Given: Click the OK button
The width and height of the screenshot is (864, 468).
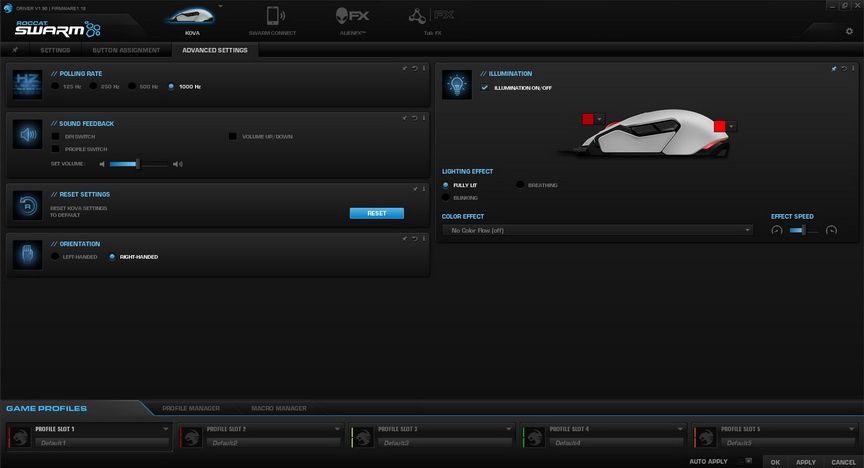Looking at the screenshot, I should 775,462.
